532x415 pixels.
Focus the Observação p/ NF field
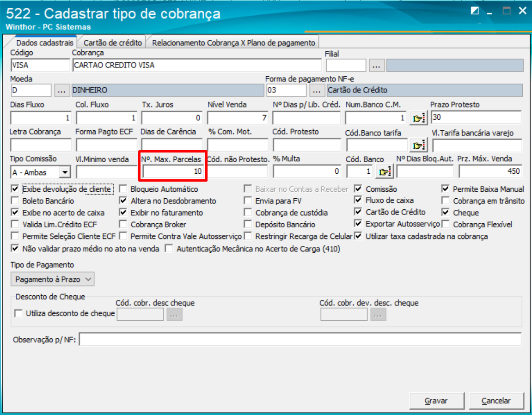pos(300,339)
